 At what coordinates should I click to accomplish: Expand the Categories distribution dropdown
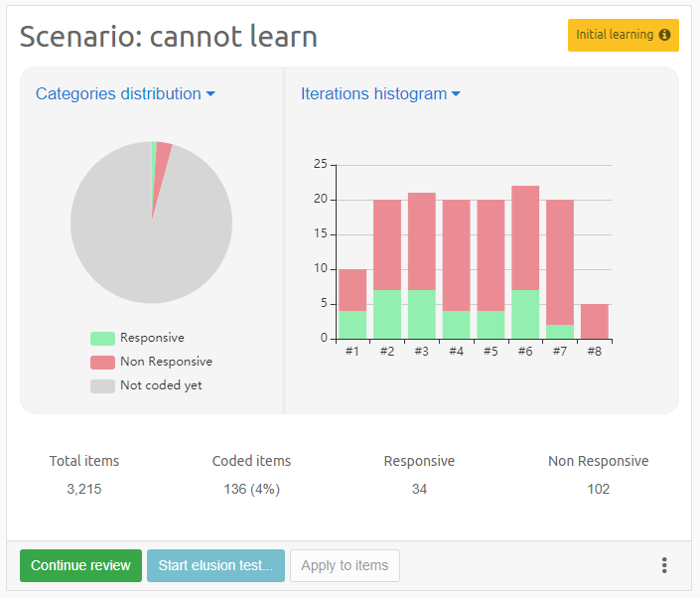125,94
